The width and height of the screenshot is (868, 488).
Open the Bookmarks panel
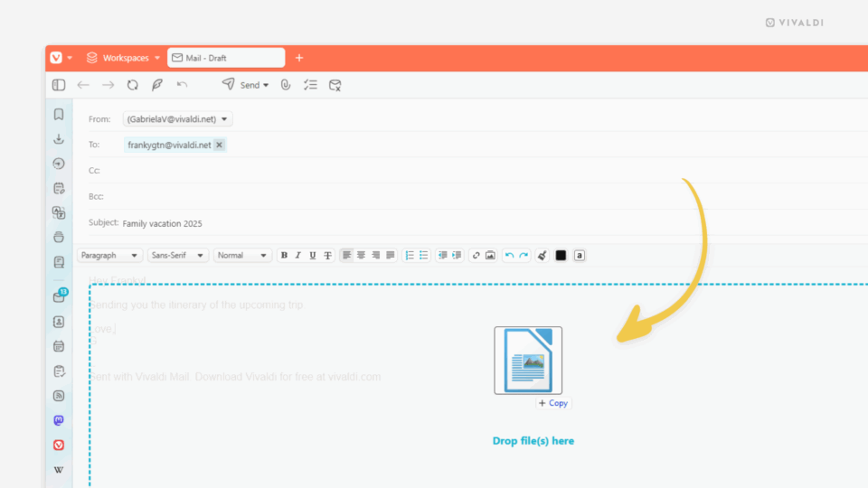pyautogui.click(x=59, y=114)
